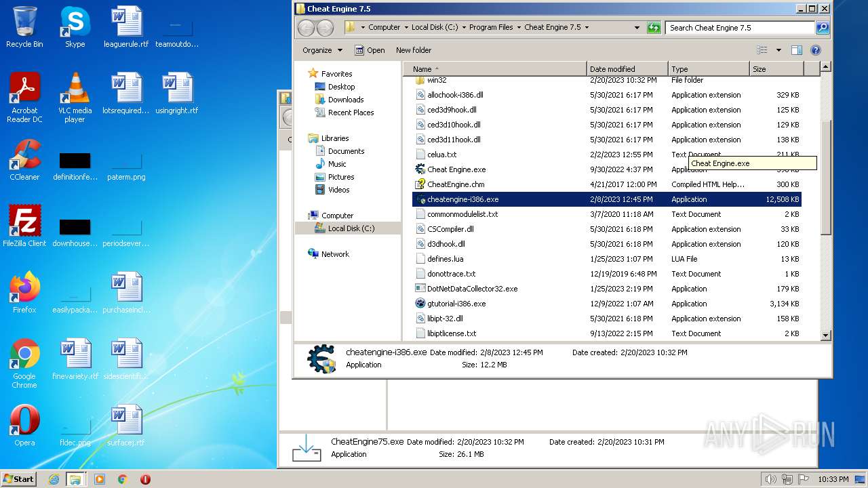Screen dimensions: 868x488
Task: Launch Skype from desktop
Action: pos(75,27)
